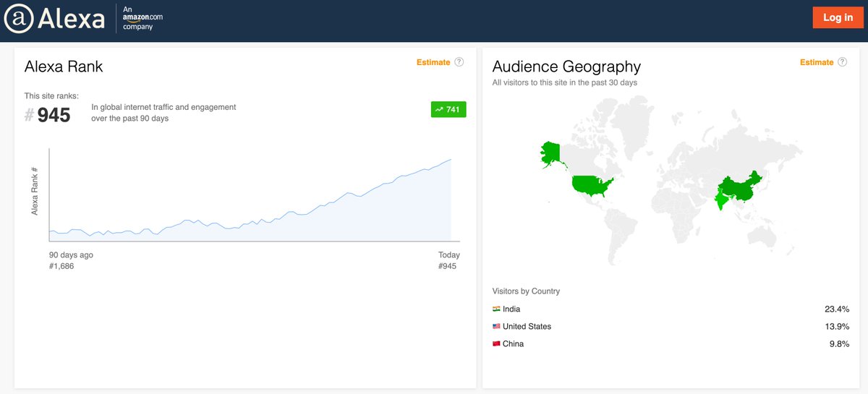This screenshot has width=868, height=394.
Task: Click the 'This site ranks:' label
Action: [x=51, y=96]
